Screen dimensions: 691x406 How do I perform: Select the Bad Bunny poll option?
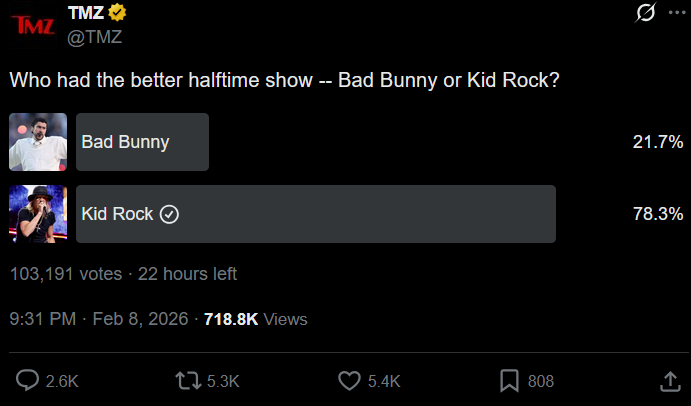[142, 142]
